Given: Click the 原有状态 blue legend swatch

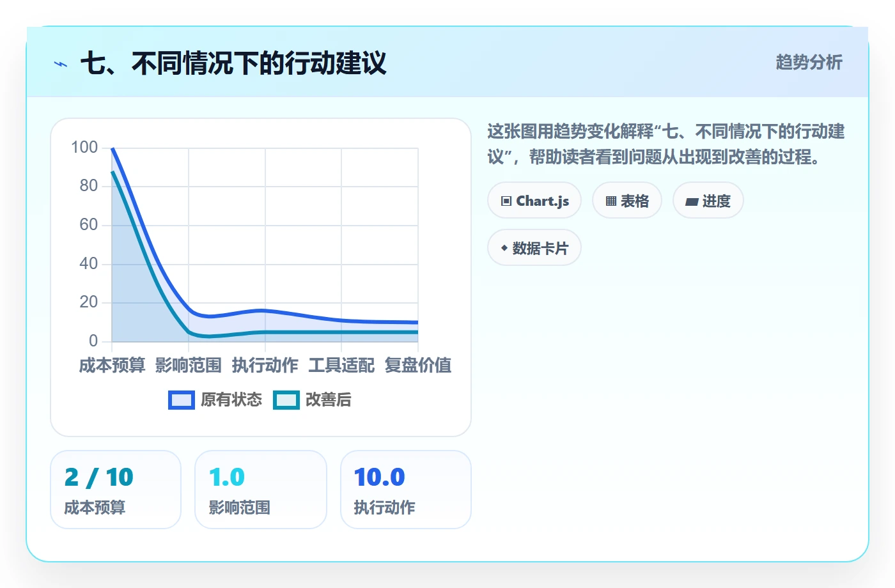Looking at the screenshot, I should (182, 400).
